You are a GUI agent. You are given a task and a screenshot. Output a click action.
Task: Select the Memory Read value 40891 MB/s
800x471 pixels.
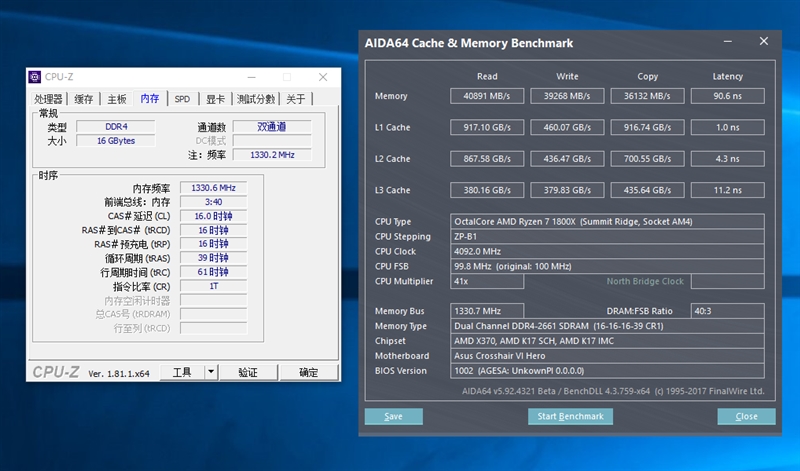pyautogui.click(x=487, y=96)
